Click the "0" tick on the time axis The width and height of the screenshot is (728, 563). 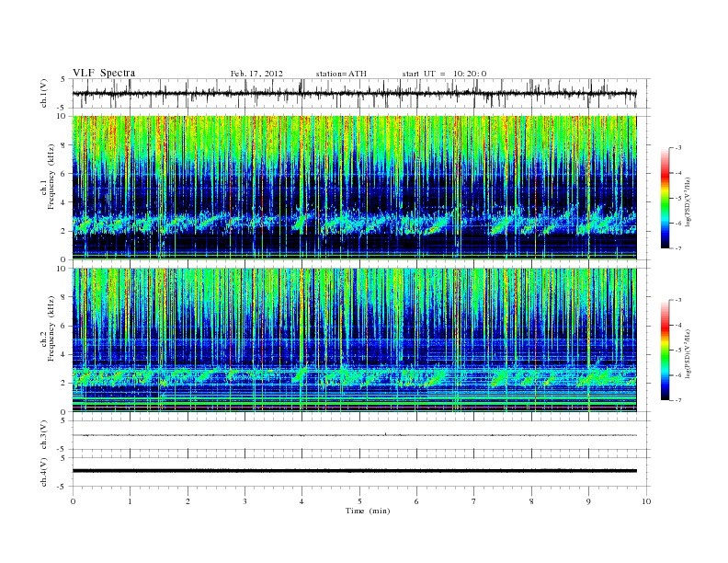coord(73,501)
